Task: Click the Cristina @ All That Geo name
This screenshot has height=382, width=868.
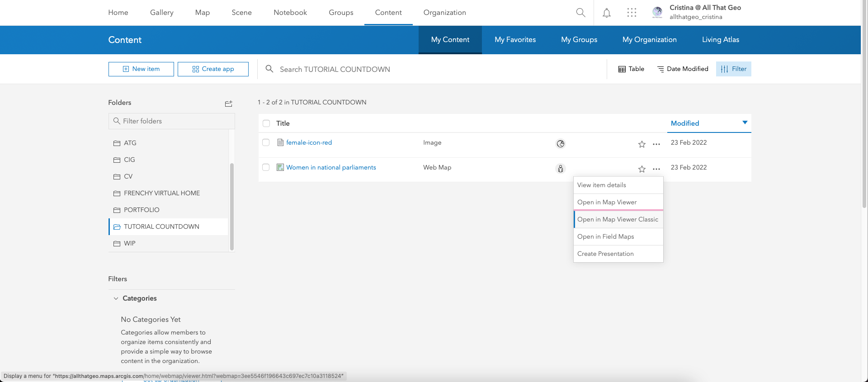Action: pyautogui.click(x=705, y=8)
